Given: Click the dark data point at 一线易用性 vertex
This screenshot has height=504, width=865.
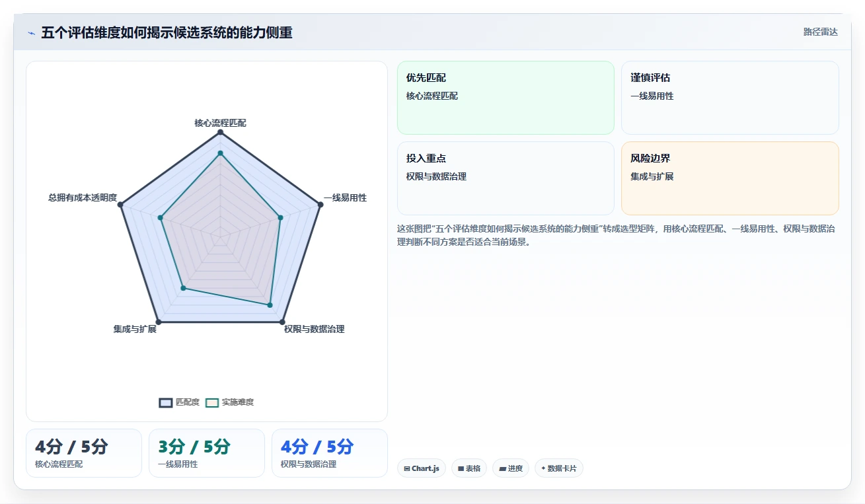Looking at the screenshot, I should (320, 205).
